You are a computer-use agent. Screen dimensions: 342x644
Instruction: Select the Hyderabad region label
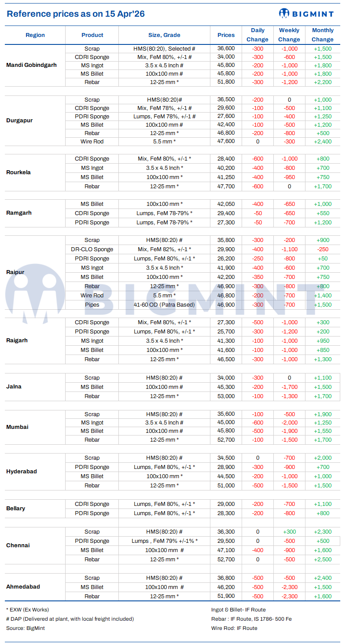(x=22, y=472)
